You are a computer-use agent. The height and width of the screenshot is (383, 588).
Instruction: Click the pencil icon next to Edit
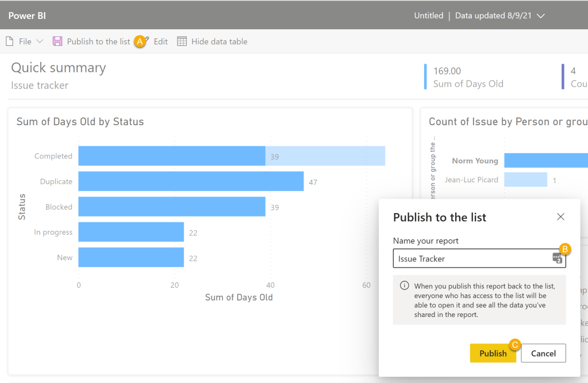tap(147, 39)
